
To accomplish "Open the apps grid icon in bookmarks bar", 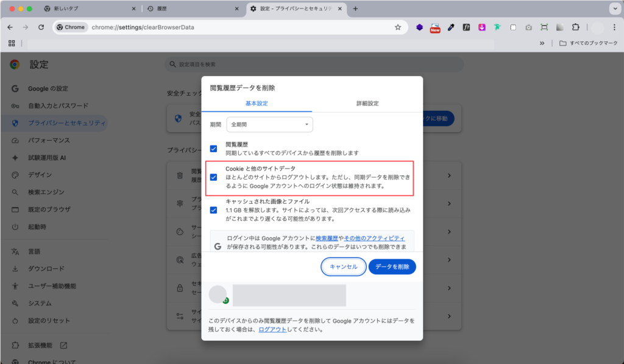I will [11, 43].
